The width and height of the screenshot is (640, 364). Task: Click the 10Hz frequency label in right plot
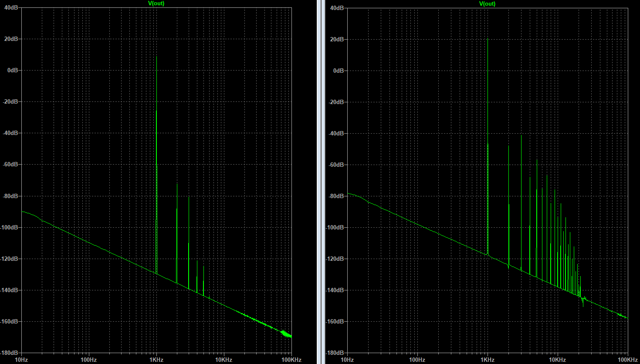tap(347, 360)
